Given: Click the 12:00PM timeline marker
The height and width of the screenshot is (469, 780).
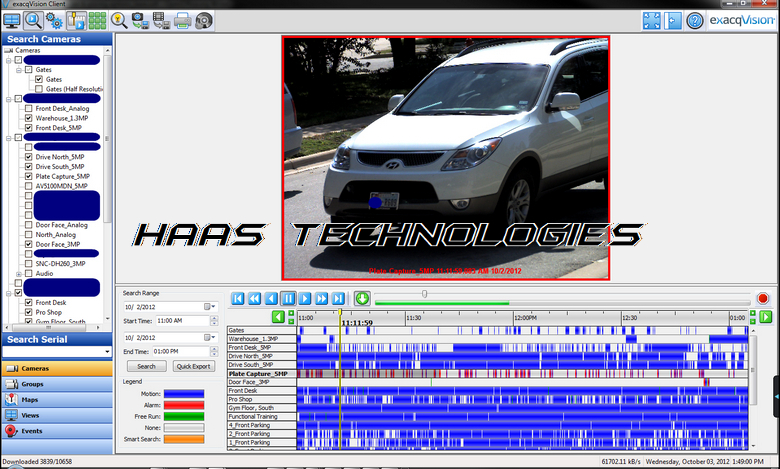Looking at the screenshot, I should click(525, 318).
